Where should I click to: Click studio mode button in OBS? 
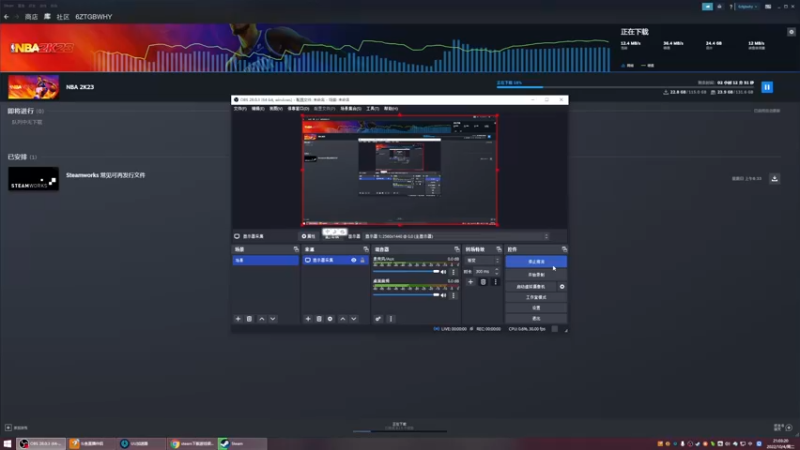(x=536, y=297)
